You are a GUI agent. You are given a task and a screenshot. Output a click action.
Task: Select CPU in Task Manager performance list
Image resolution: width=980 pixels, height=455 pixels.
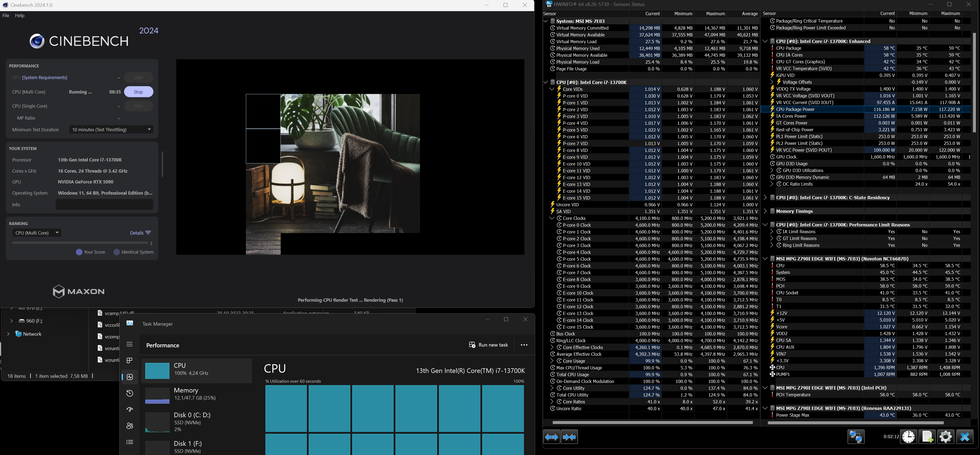tap(197, 371)
